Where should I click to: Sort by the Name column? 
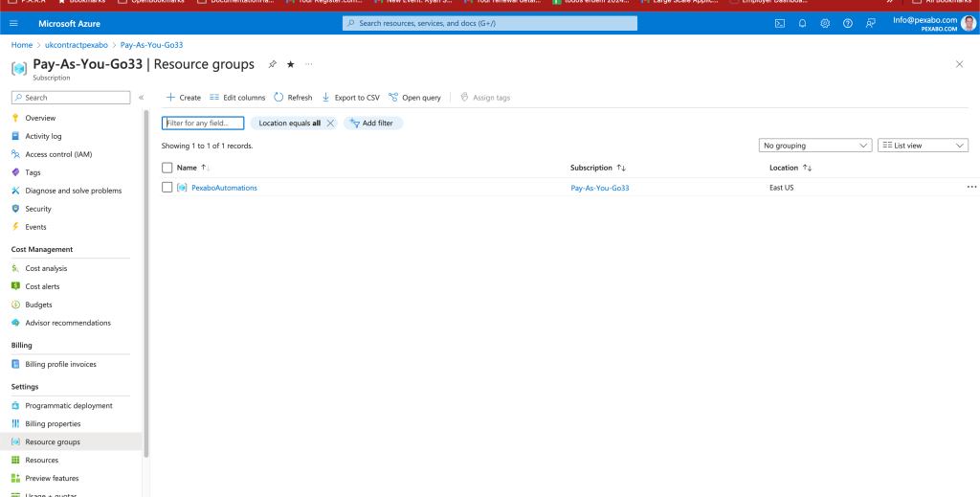(193, 168)
